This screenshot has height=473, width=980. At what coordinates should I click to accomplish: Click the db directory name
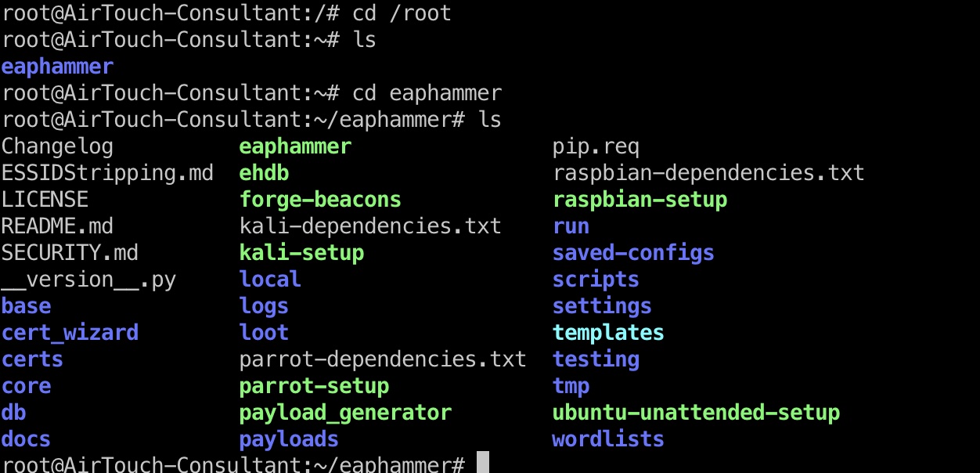point(13,413)
